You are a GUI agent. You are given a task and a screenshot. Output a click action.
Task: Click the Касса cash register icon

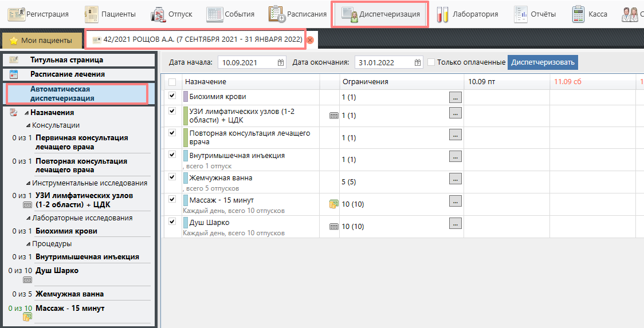pyautogui.click(x=578, y=14)
